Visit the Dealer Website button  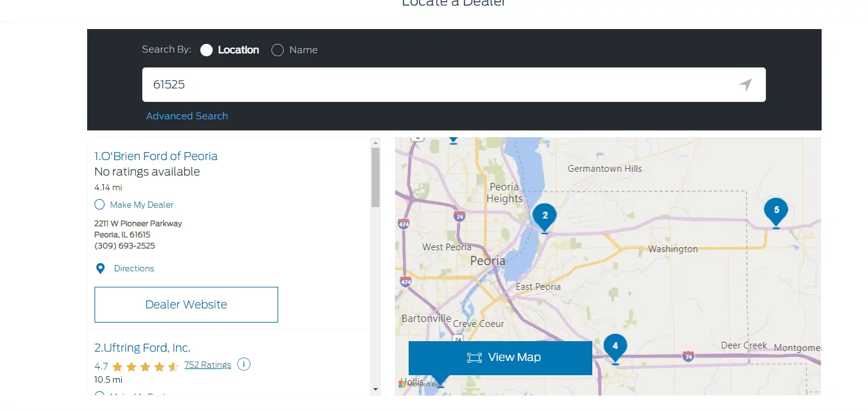click(x=186, y=304)
